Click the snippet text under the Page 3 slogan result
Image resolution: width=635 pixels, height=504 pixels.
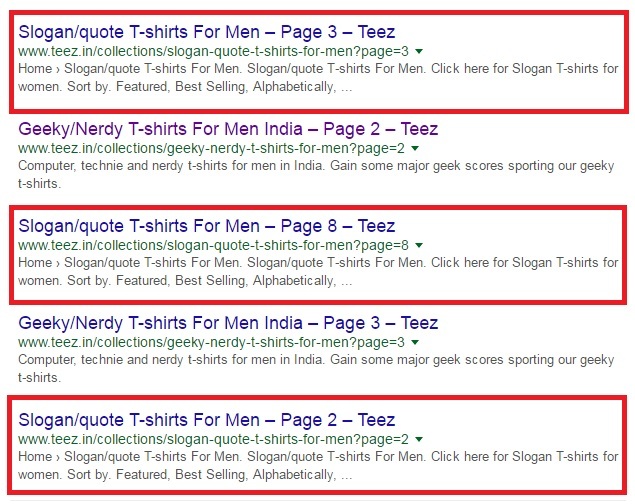click(x=318, y=77)
